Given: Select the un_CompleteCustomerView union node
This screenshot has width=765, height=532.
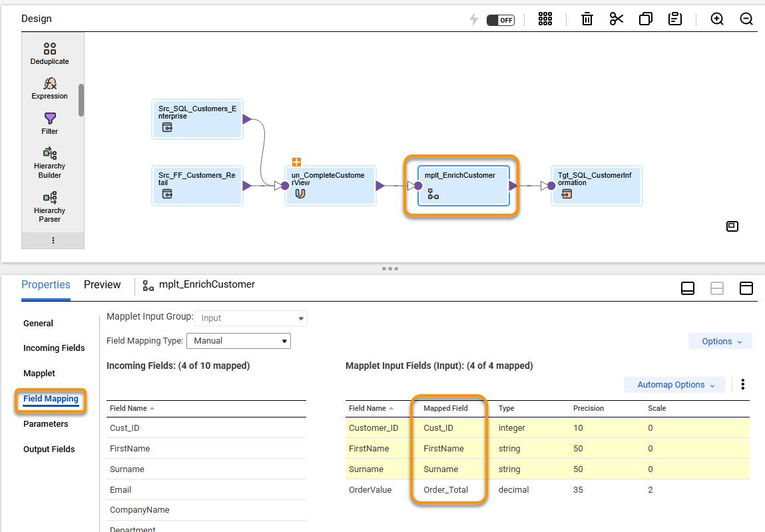Looking at the screenshot, I should click(x=330, y=186).
